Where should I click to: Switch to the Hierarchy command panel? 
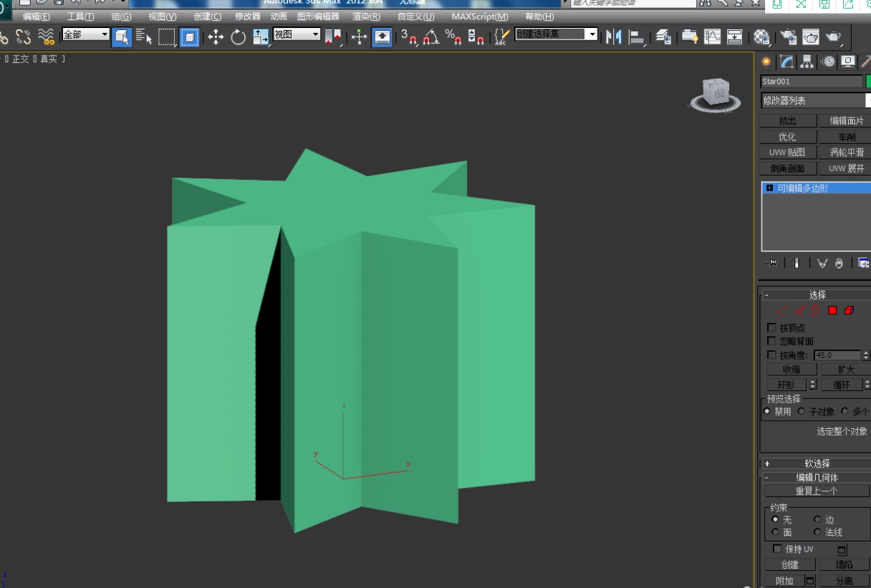(807, 62)
